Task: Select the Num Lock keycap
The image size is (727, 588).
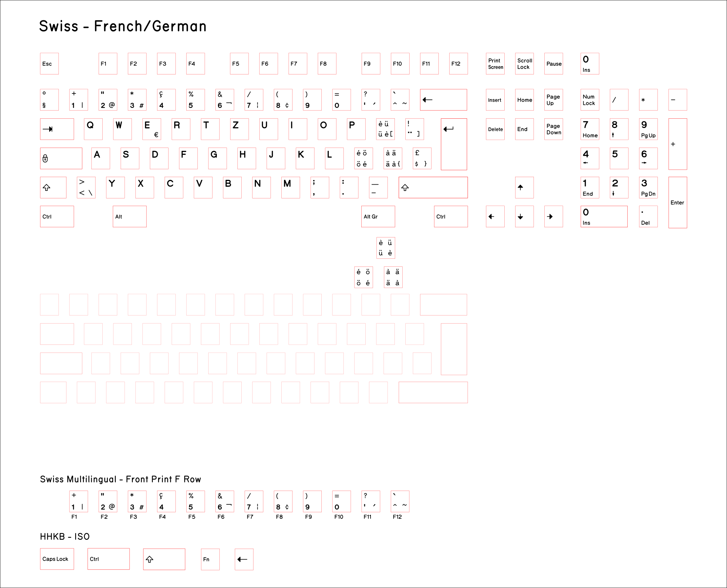Action: pyautogui.click(x=590, y=100)
